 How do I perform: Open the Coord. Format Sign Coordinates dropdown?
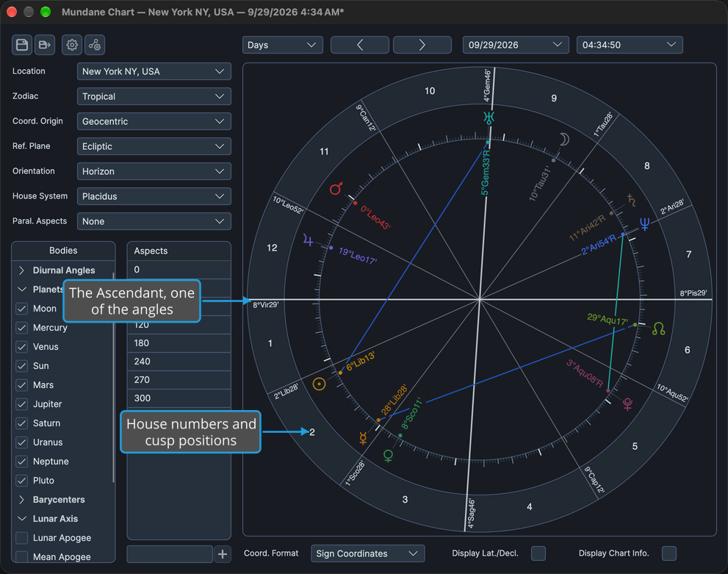pos(368,553)
